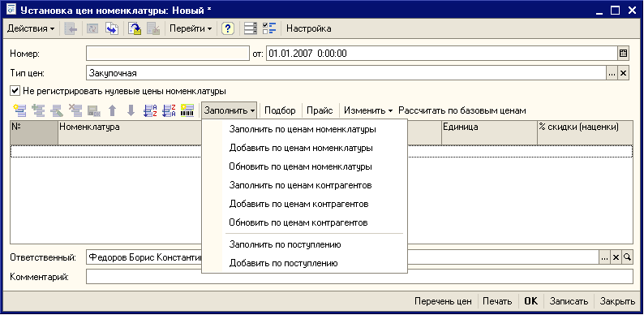The image size is (644, 315).
Task: Clear the Ответственный field with X button
Action: 616,257
